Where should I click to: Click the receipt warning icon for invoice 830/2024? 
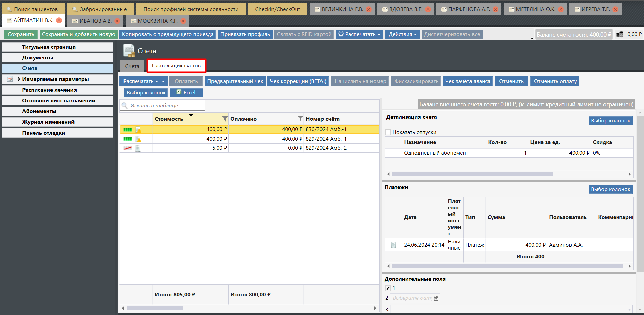click(138, 129)
